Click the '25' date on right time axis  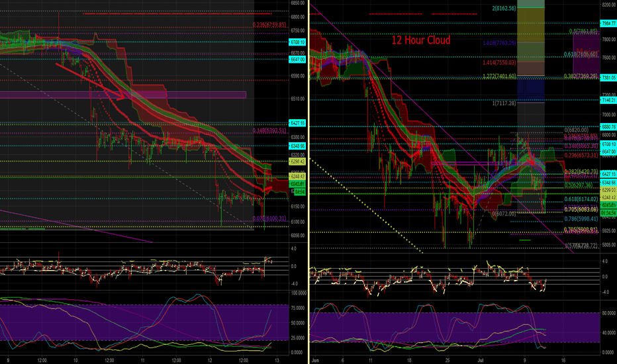point(448,360)
